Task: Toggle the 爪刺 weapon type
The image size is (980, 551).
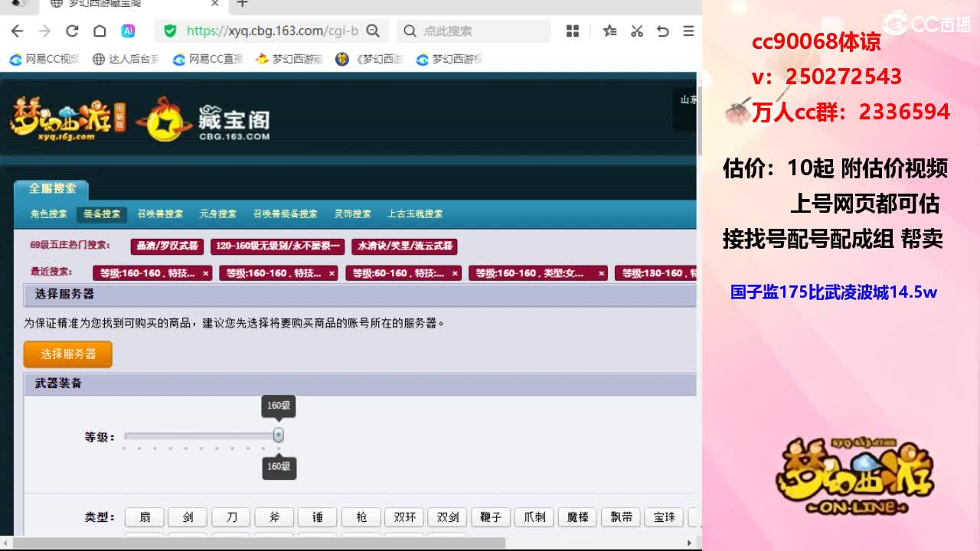Action: pos(534,517)
